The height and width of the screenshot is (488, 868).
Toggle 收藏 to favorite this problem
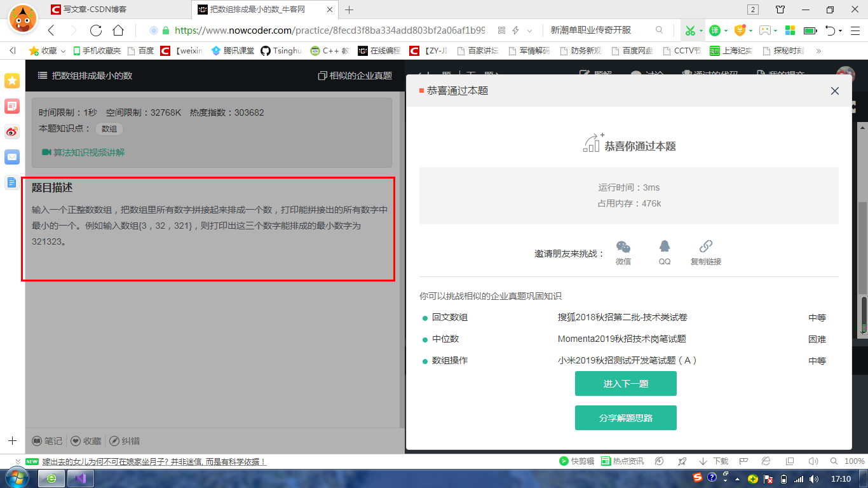click(86, 440)
